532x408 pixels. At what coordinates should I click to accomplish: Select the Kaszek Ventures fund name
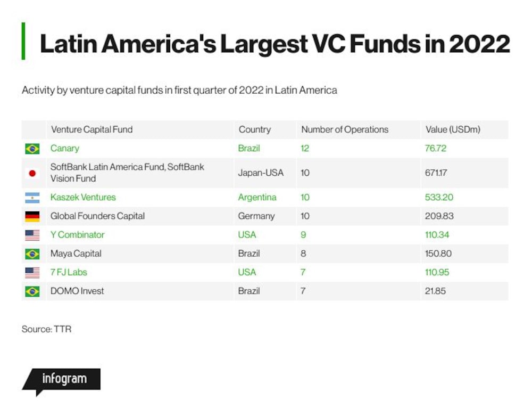pos(83,197)
